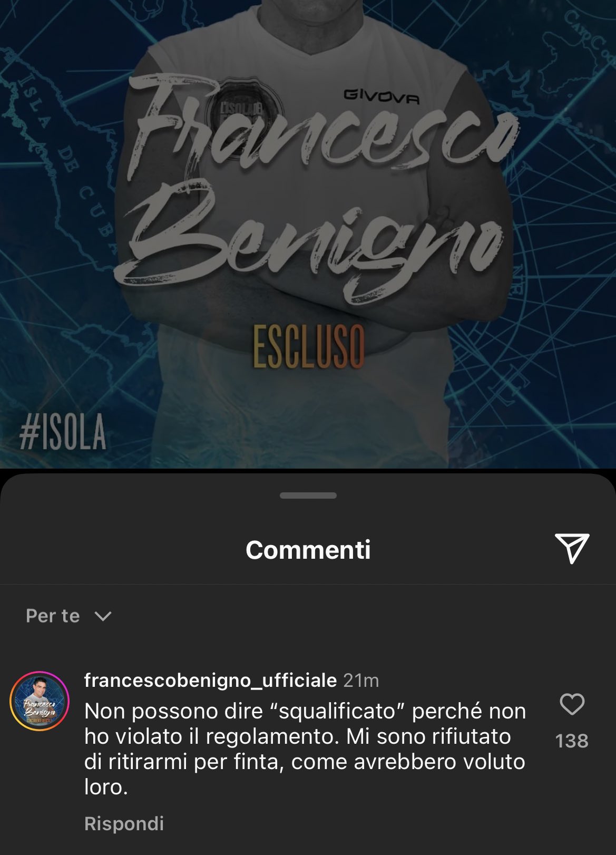Open the francescobenigno_ufficiale username link
This screenshot has width=616, height=855.
[x=210, y=680]
